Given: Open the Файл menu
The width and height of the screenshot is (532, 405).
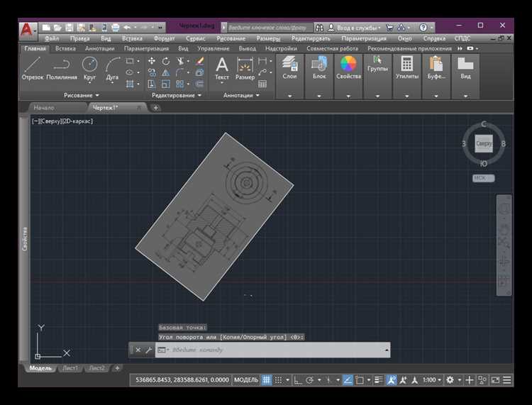Looking at the screenshot, I should 52,38.
